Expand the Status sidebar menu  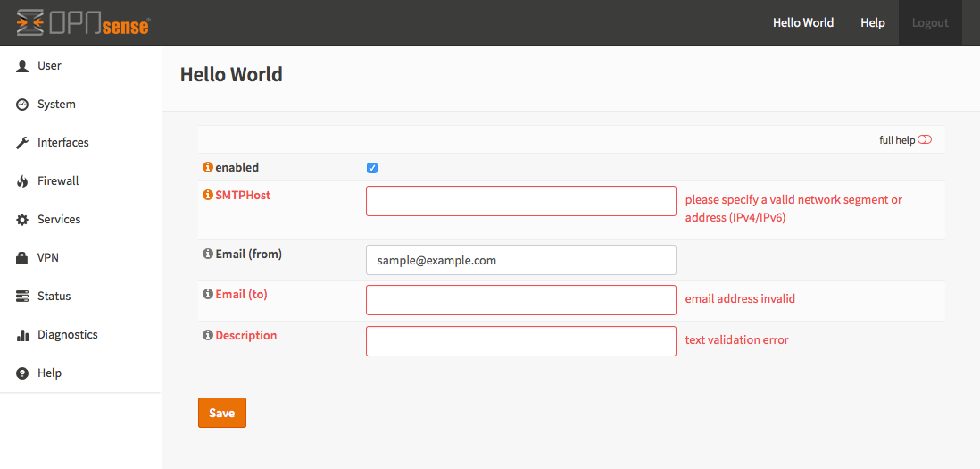[54, 297]
